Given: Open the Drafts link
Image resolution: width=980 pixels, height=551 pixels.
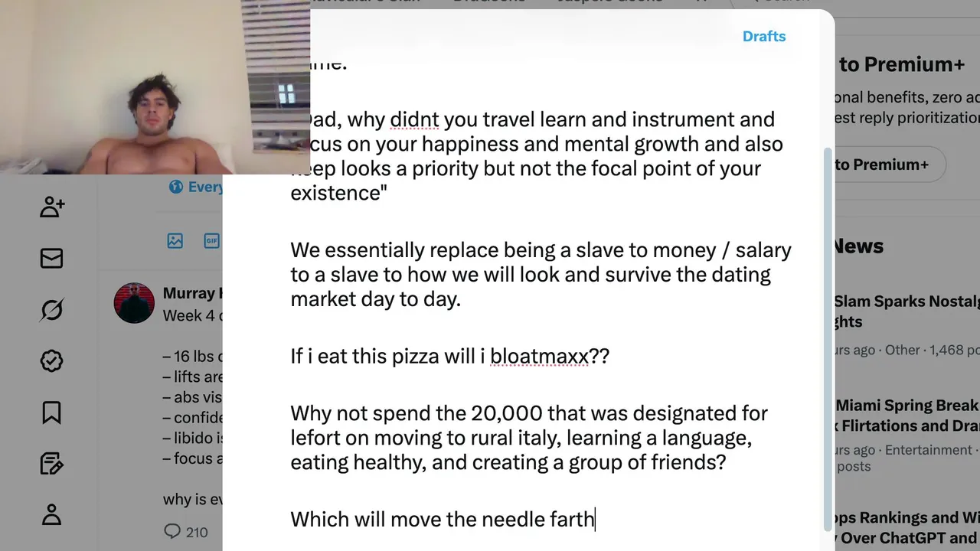Looking at the screenshot, I should coord(763,36).
